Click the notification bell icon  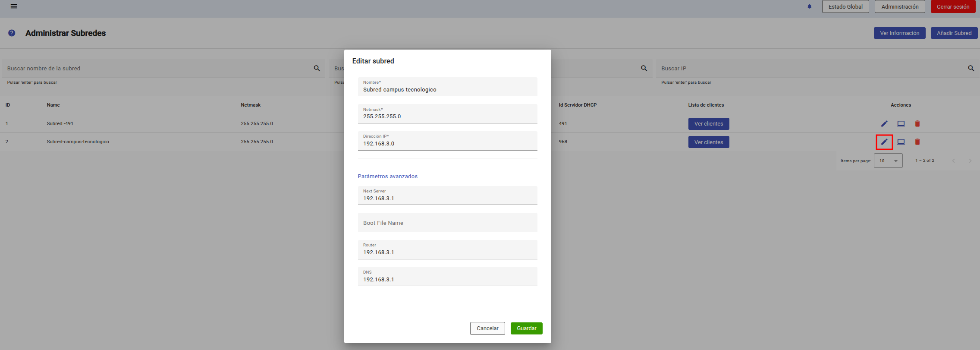coord(810,6)
